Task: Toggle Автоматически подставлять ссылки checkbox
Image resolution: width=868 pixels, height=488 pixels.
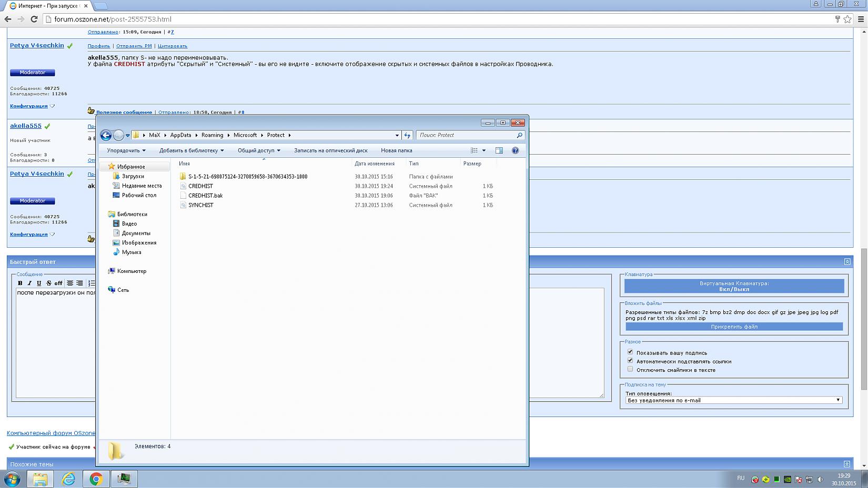Action: coord(630,360)
